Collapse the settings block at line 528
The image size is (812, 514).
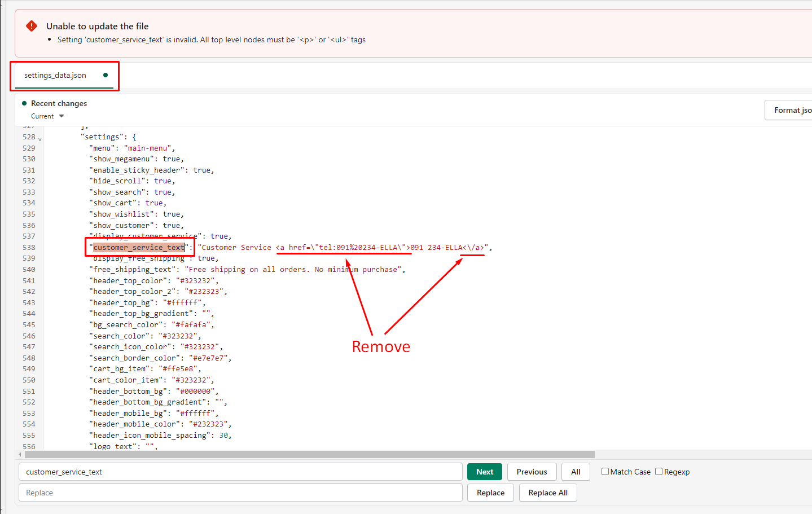[39, 139]
